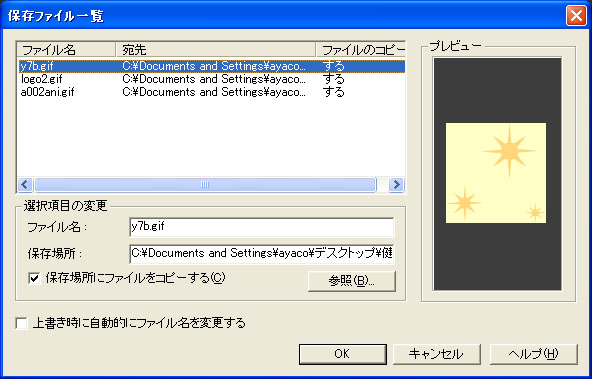592x379 pixels.
Task: Open help with ヘルプ(H) button
Action: 533,354
